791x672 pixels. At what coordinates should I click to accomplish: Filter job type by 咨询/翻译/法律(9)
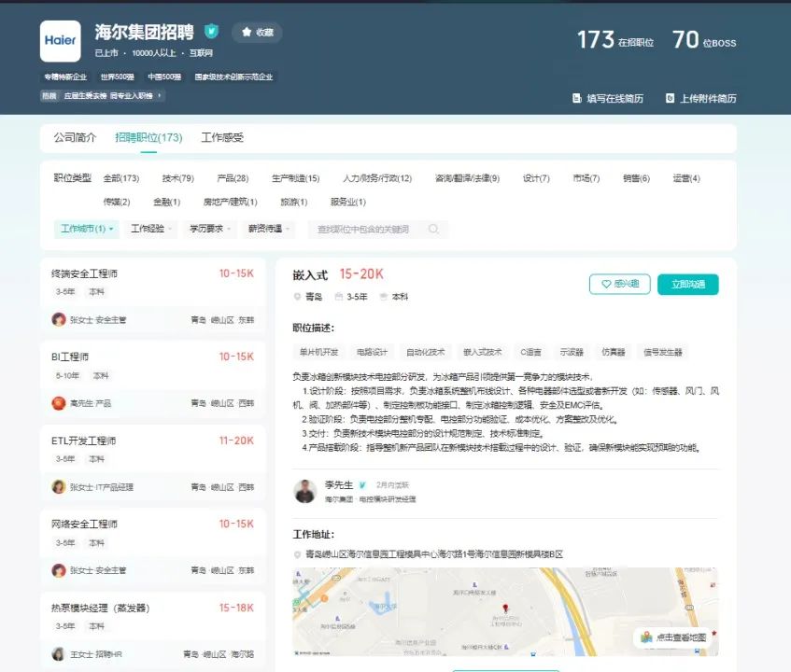click(x=467, y=178)
